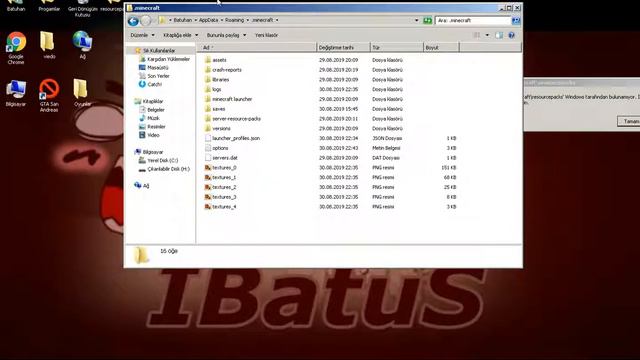Viewport: 640px width, 360px height.
Task: Select the textures_0 image file icon
Action: (x=208, y=168)
